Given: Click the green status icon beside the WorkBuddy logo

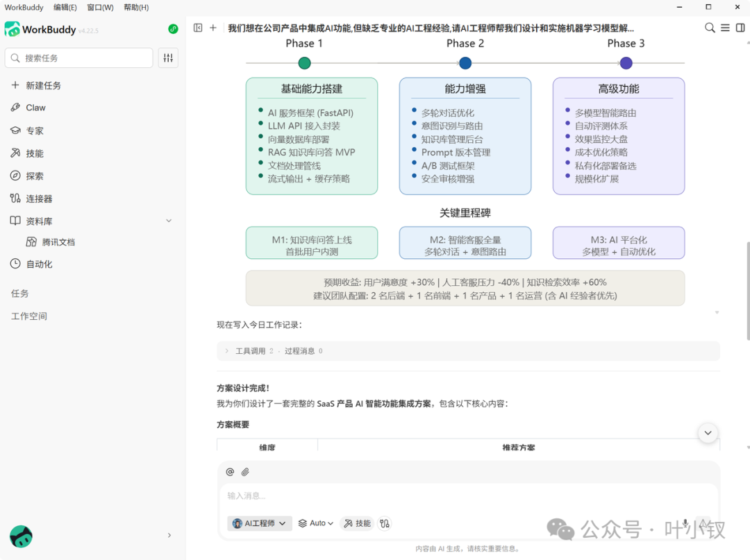Looking at the screenshot, I should (x=173, y=29).
